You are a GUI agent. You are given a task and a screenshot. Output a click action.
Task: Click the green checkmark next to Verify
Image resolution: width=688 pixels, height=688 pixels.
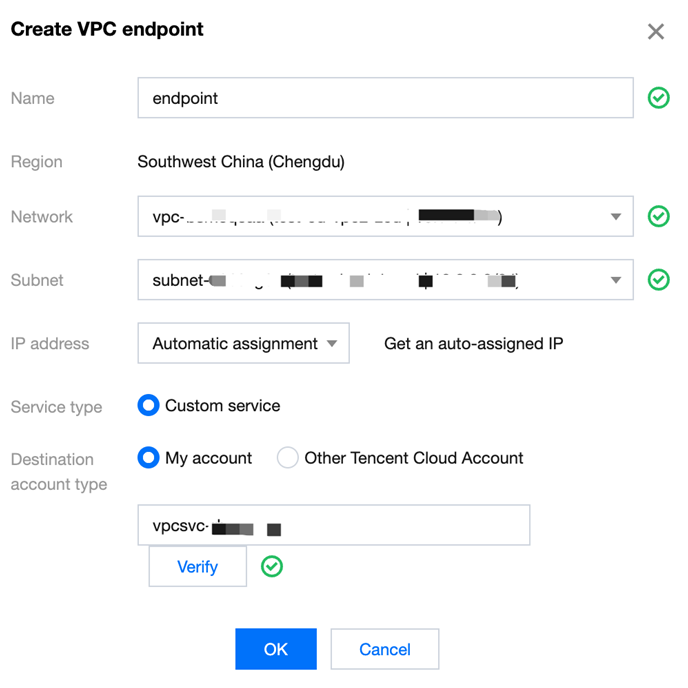coord(271,567)
